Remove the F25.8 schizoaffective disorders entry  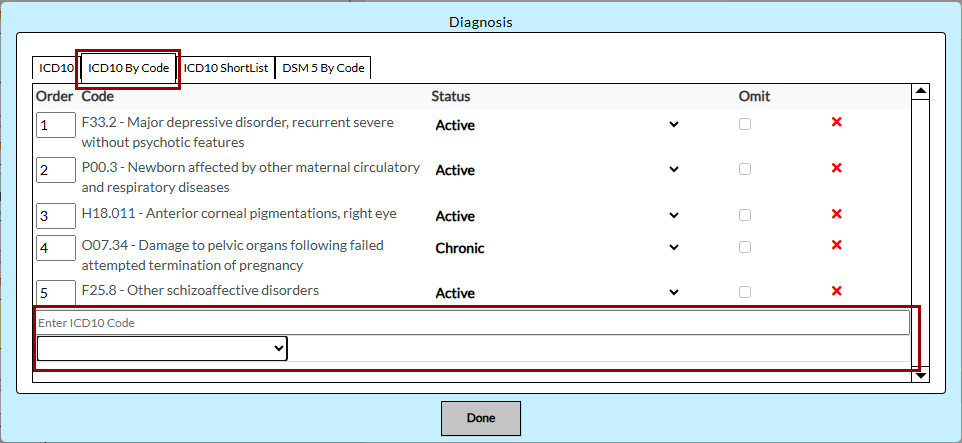(x=837, y=291)
